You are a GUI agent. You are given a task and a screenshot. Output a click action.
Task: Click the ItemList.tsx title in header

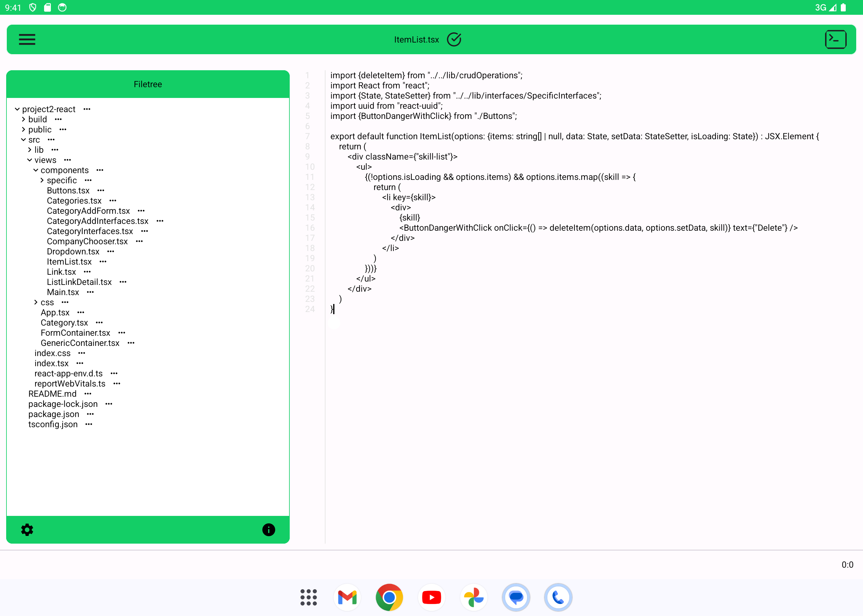pos(416,39)
